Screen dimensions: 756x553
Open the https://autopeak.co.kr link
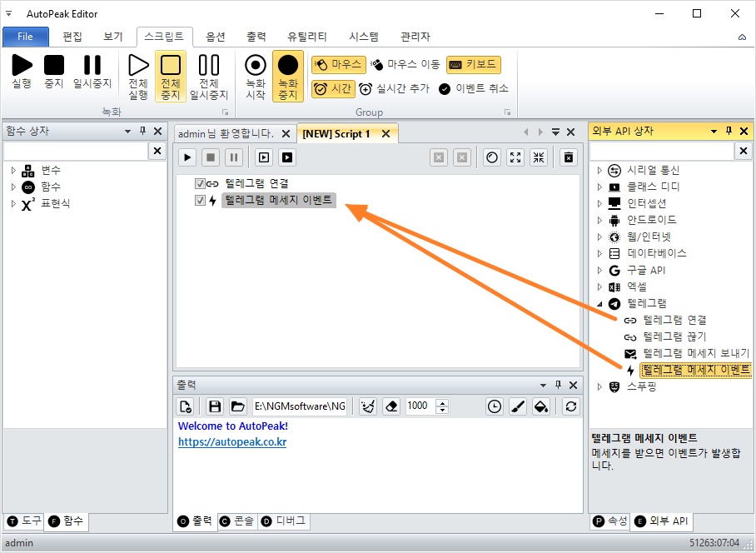(x=232, y=442)
